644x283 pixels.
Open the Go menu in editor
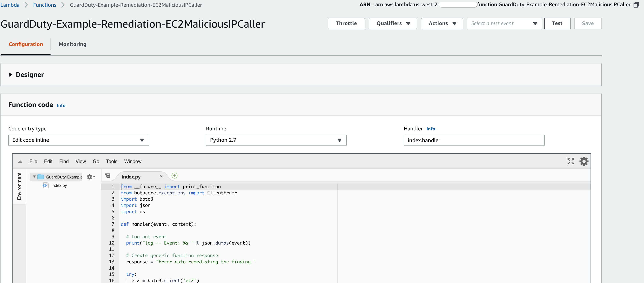tap(96, 161)
